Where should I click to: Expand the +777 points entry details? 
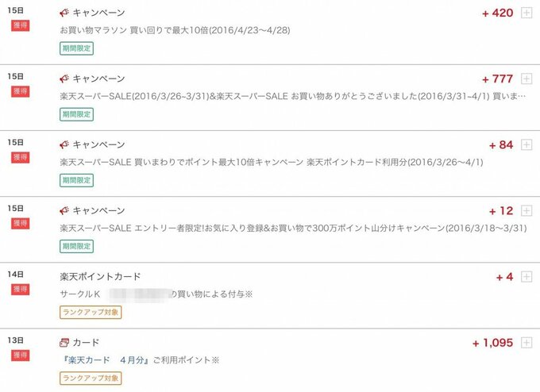pyautogui.click(x=526, y=79)
